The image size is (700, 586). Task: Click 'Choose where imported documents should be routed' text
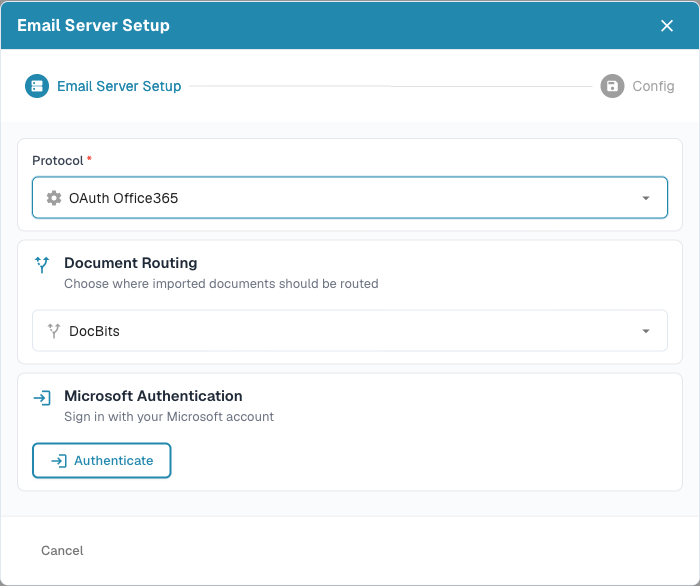[x=221, y=284]
